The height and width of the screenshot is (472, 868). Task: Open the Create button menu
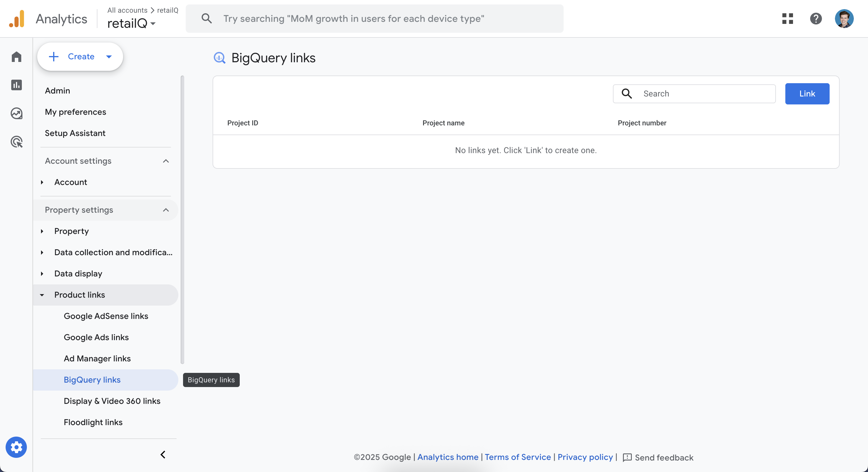coord(80,57)
